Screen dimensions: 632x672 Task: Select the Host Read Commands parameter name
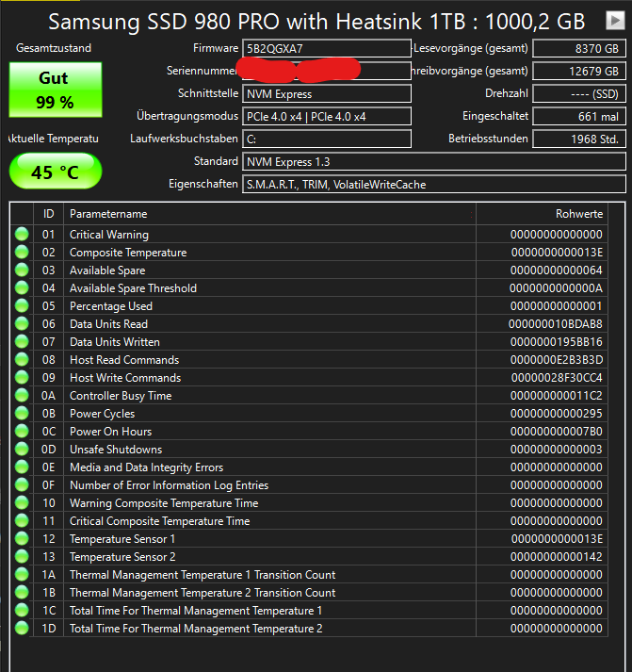(124, 360)
